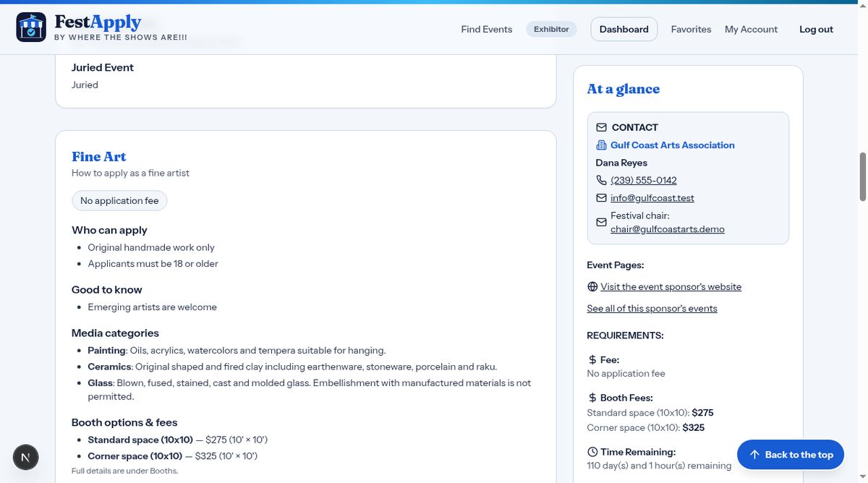Click the dollar icon beside Booth Fees
868x483 pixels.
(592, 398)
